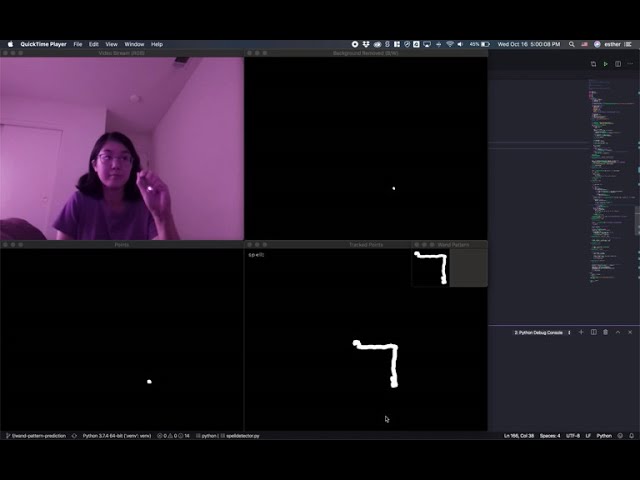Maximize terminal panel with the chevron up
This screenshot has height=480, width=640.
(617, 332)
